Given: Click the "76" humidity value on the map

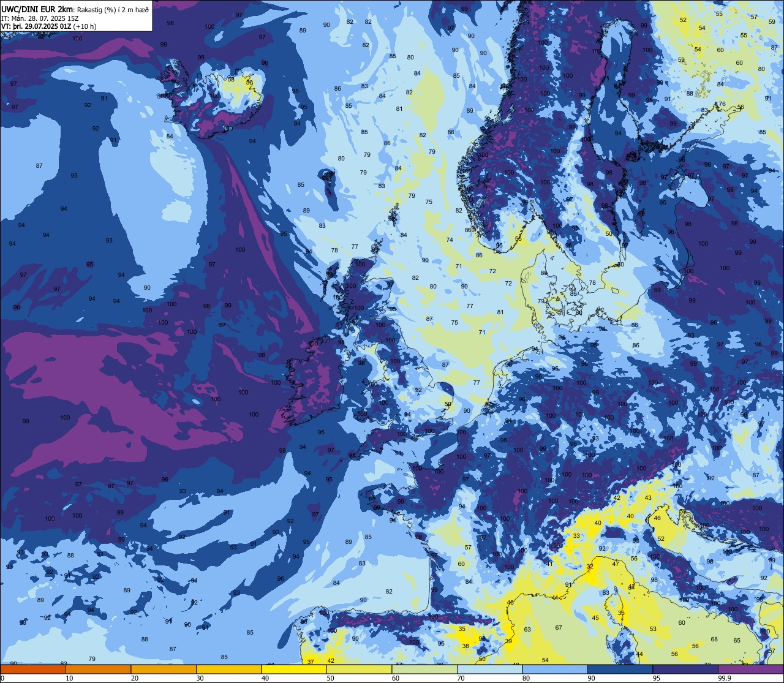Looking at the screenshot, I should tap(722, 104).
